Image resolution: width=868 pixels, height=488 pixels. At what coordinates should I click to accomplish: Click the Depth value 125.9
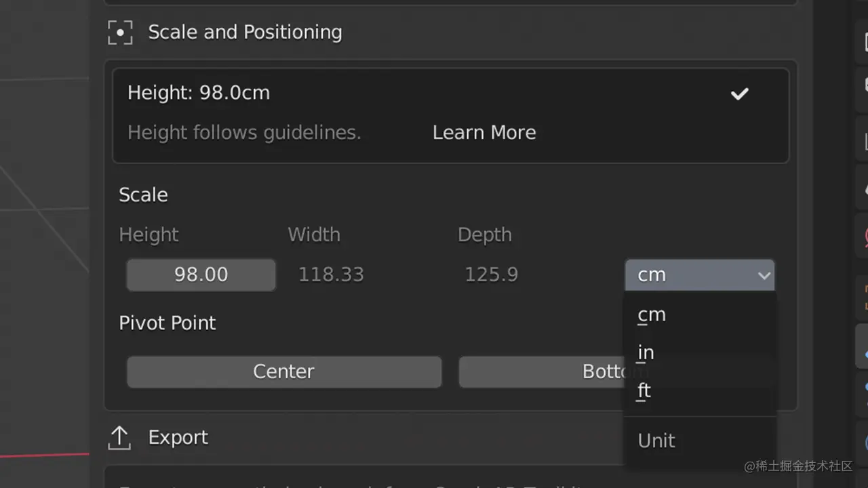[491, 274]
